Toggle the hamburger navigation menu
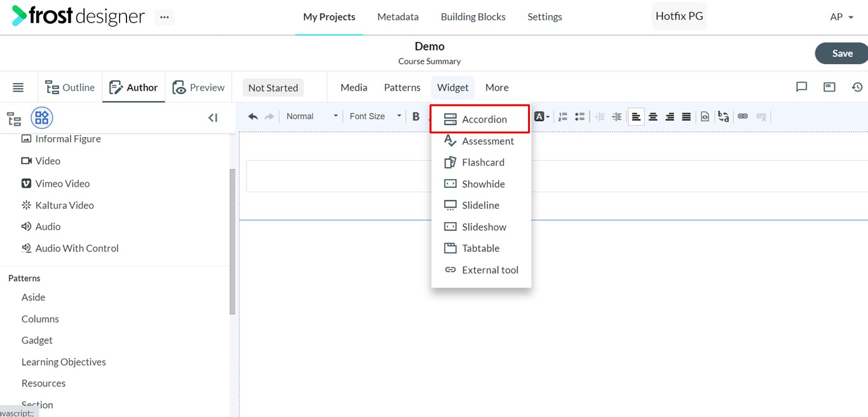 point(18,88)
